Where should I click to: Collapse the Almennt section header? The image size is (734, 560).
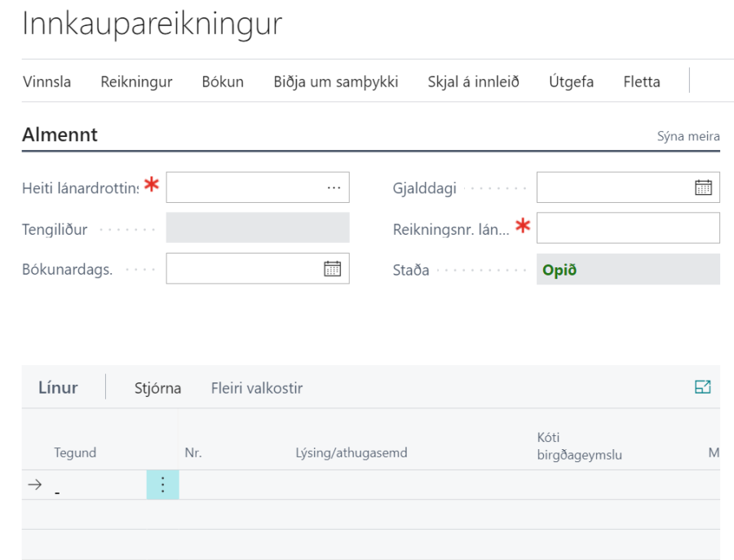pos(60,135)
